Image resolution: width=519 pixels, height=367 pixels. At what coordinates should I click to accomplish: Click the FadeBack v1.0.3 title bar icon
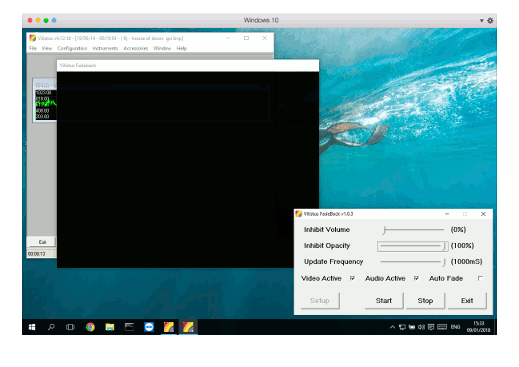(x=299, y=214)
